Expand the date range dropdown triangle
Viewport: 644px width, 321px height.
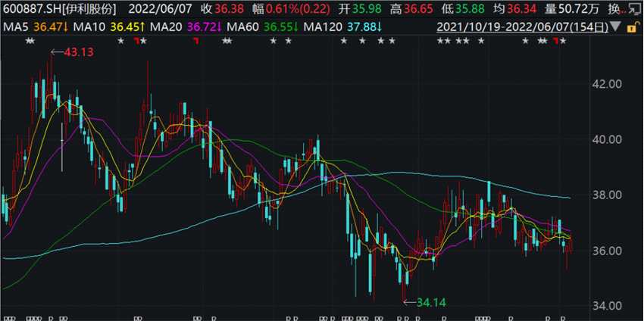pos(615,28)
